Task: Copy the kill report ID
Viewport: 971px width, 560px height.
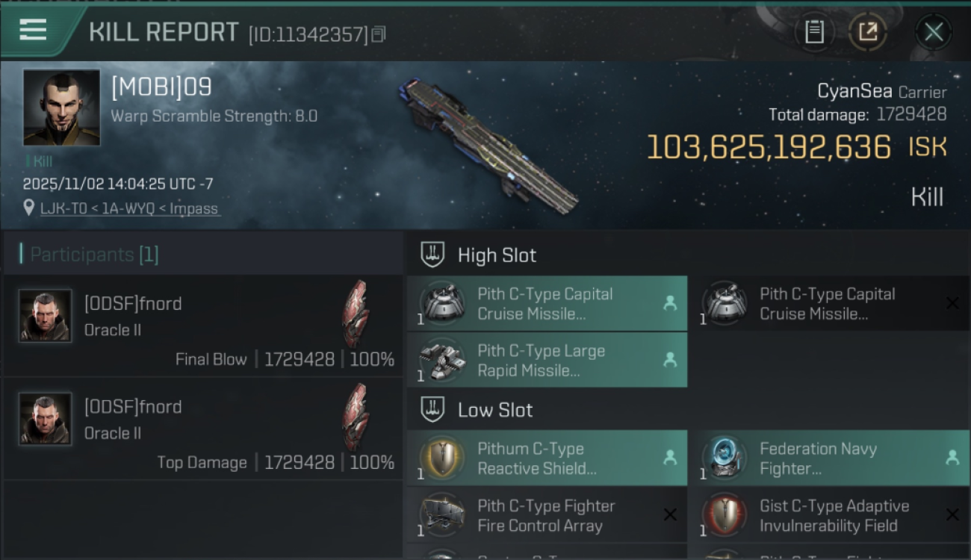Action: 379,34
